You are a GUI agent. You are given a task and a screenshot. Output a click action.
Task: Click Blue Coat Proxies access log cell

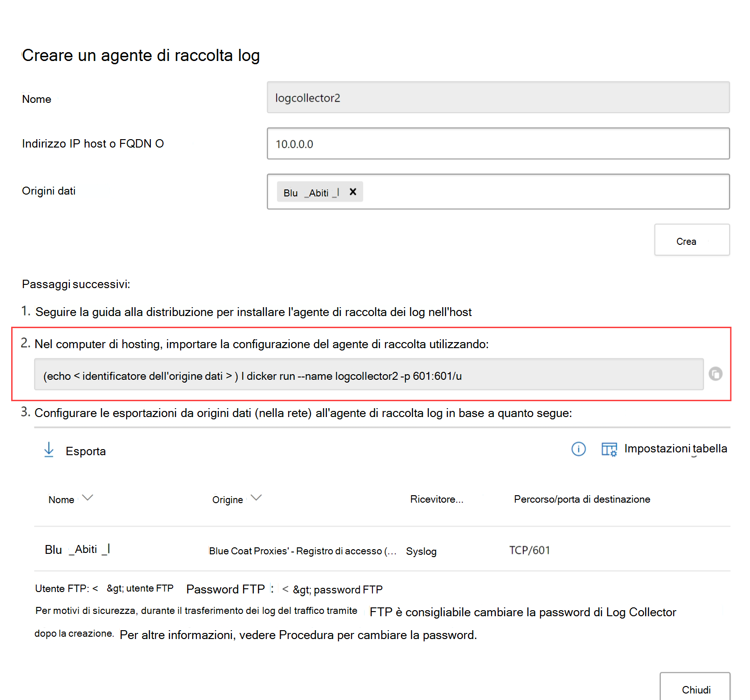pyautogui.click(x=303, y=551)
